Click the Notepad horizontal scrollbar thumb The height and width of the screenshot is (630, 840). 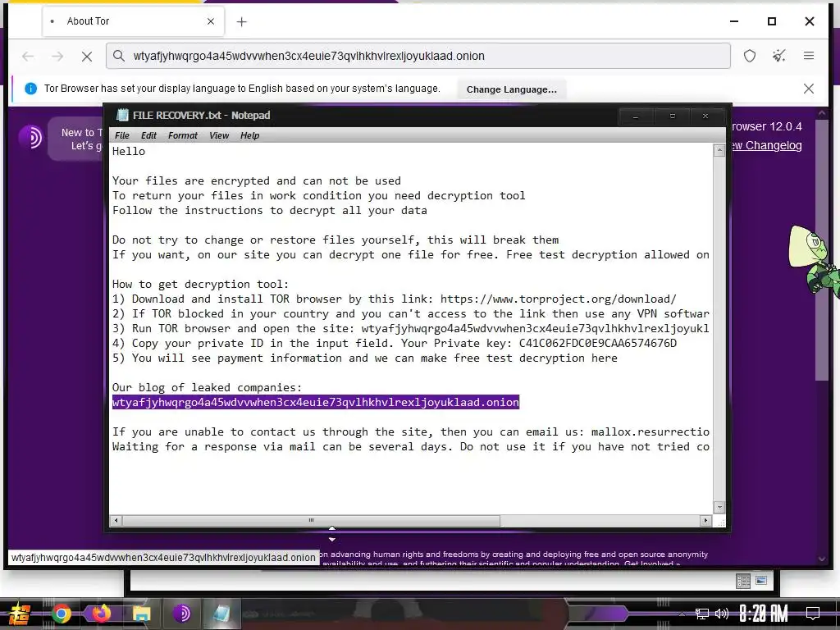311,520
